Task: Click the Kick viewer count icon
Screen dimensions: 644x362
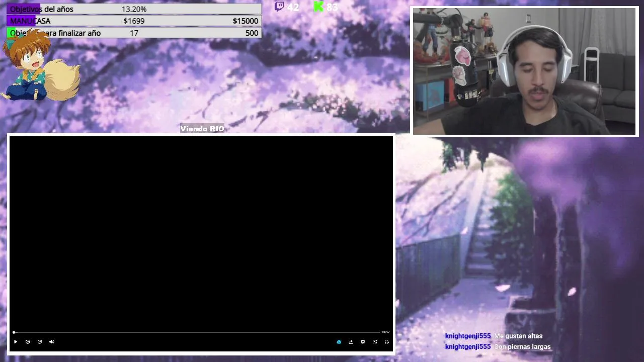Action: tap(318, 7)
